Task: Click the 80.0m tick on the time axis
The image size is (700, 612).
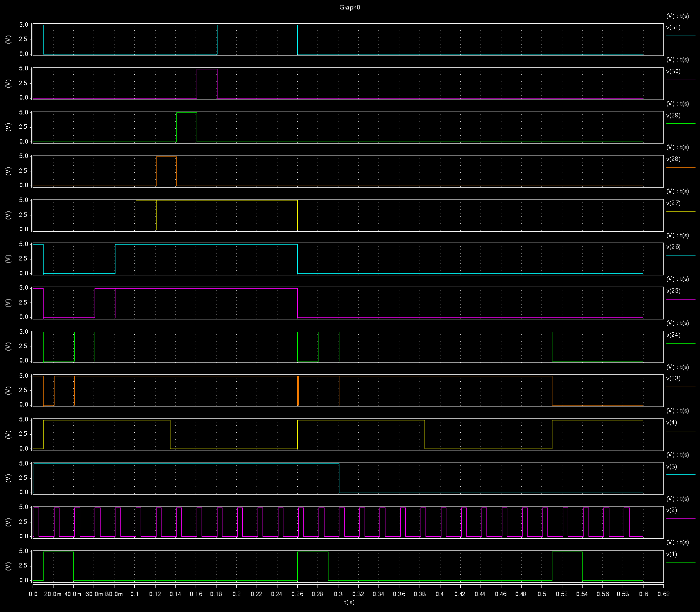Action: [114, 594]
